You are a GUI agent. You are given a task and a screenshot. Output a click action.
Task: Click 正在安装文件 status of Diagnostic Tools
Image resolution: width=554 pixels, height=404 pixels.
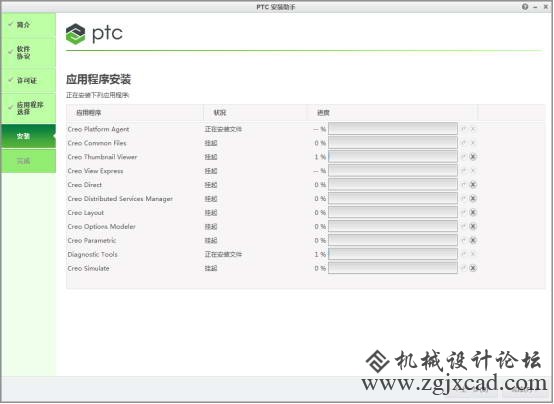tap(223, 254)
